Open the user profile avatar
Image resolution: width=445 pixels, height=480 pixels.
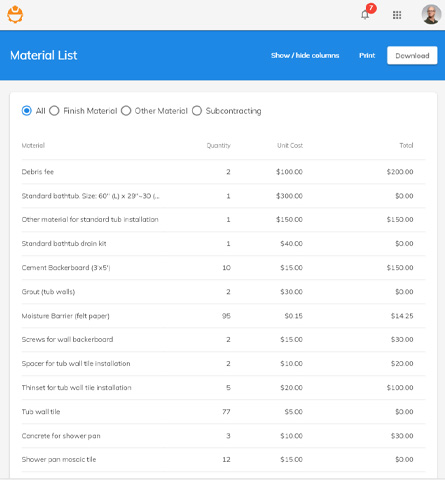click(431, 14)
